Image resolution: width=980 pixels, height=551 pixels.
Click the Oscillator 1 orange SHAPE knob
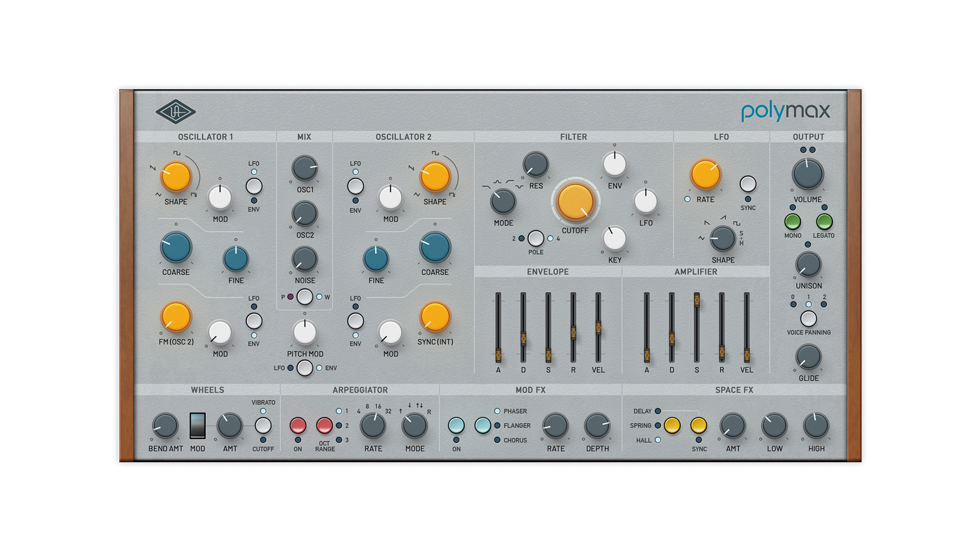(x=176, y=177)
